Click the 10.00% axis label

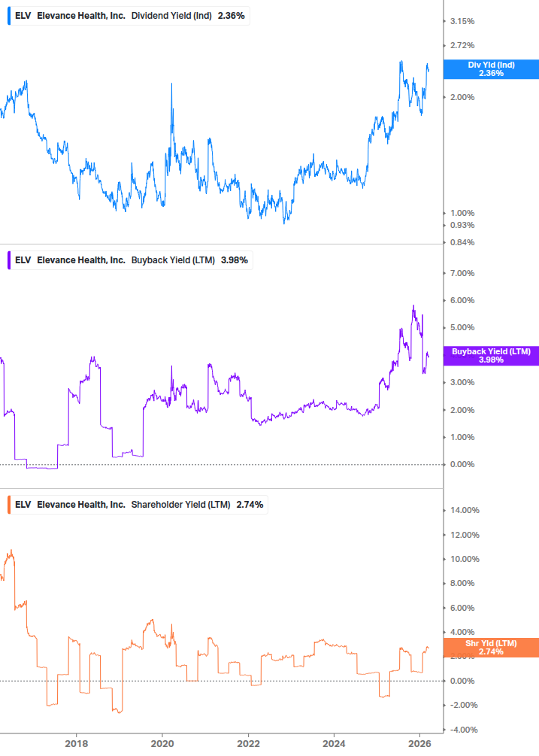(465, 559)
